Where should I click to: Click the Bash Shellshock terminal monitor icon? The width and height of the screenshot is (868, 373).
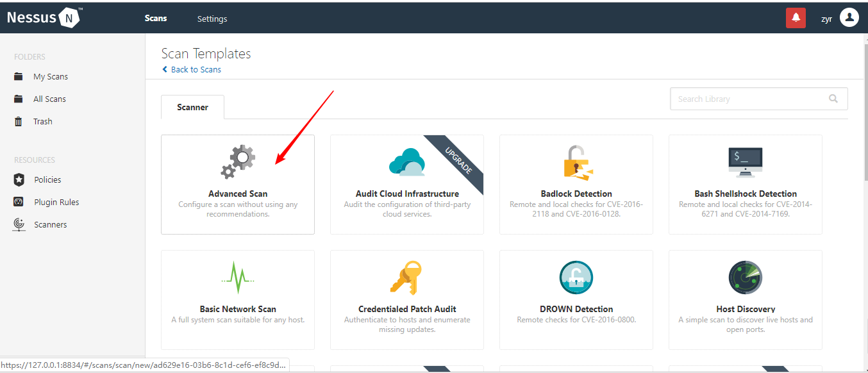click(x=746, y=162)
